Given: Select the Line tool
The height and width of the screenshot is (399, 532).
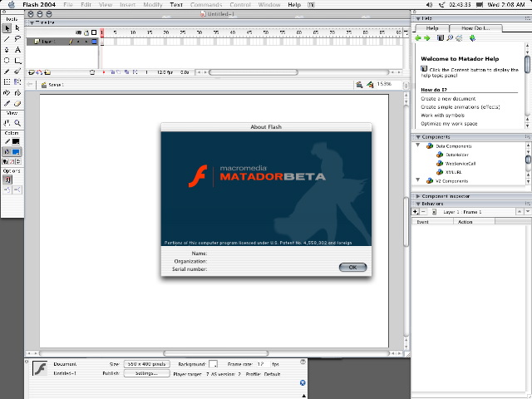Looking at the screenshot, I should click(7, 39).
